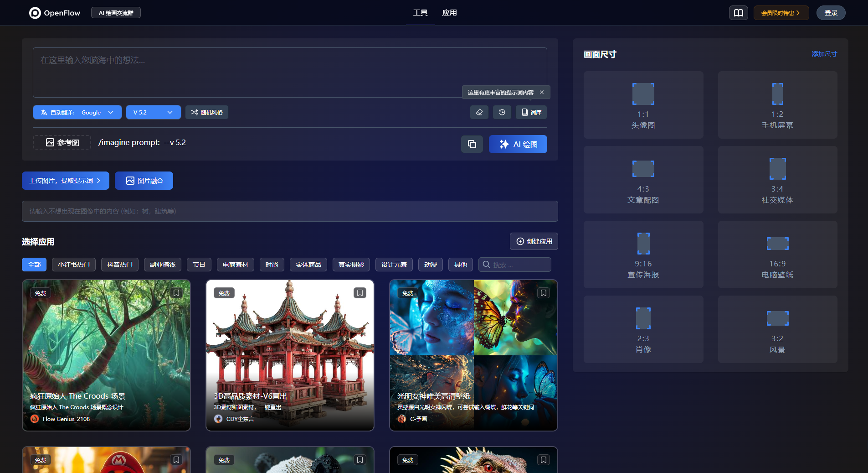
Task: Open the book tutorial icon in header
Action: pyautogui.click(x=738, y=13)
